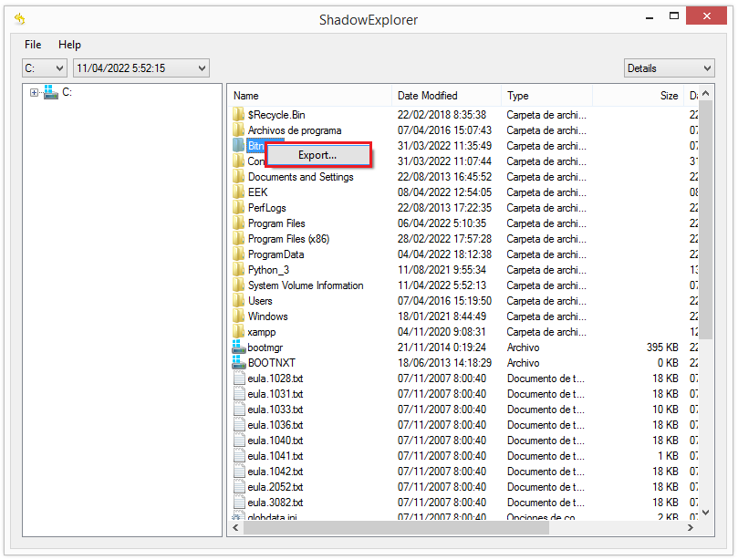Click the C: drive icon in tree

point(51,92)
